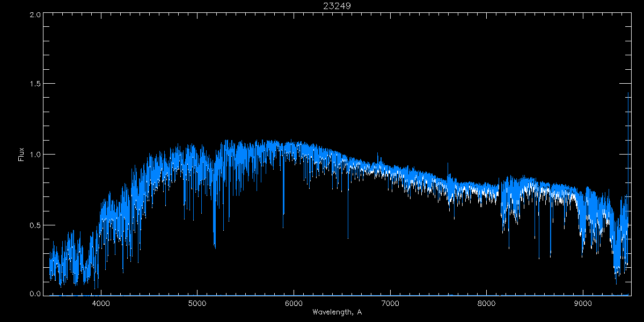Click the Wavelength, A x-axis label

coord(336,312)
